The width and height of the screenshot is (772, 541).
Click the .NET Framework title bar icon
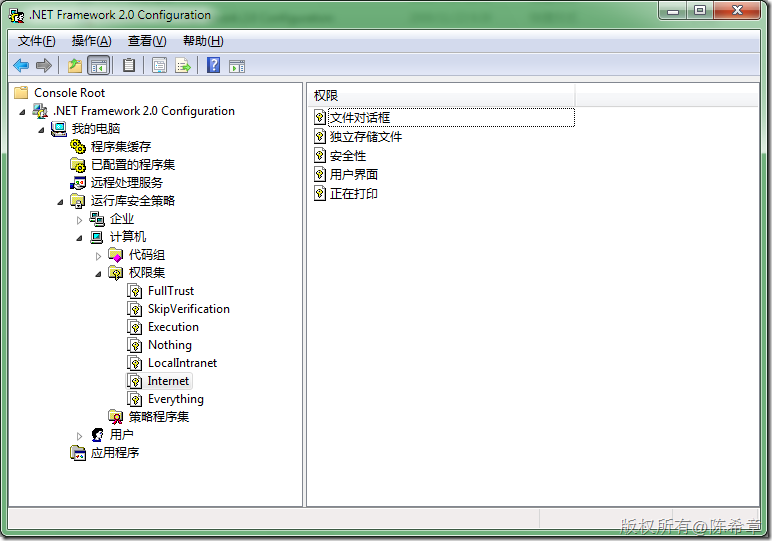(16, 15)
